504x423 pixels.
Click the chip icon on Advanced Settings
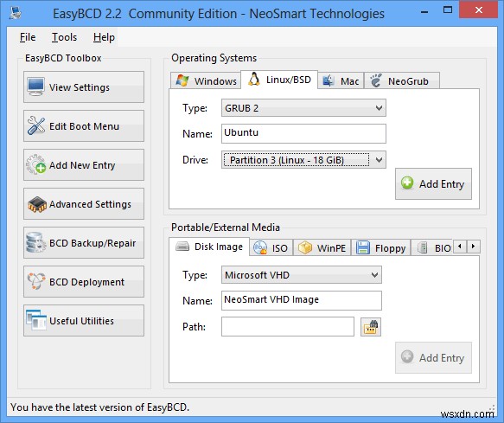point(37,204)
